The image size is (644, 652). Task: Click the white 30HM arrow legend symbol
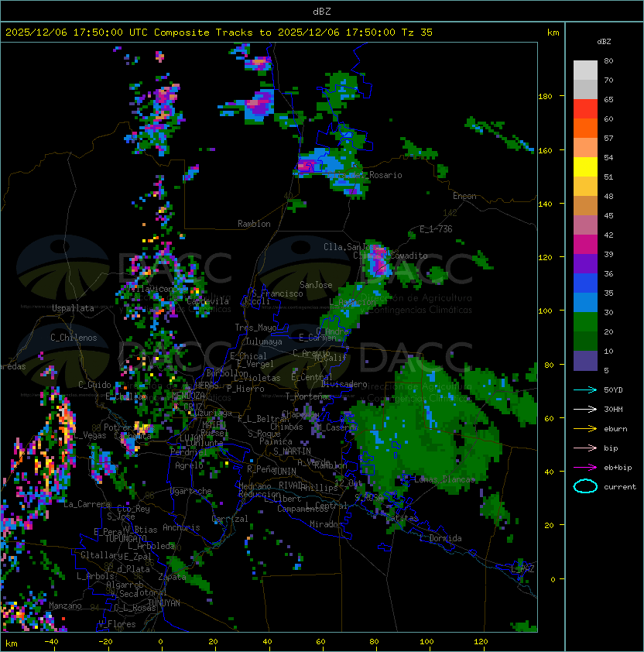[x=585, y=409]
